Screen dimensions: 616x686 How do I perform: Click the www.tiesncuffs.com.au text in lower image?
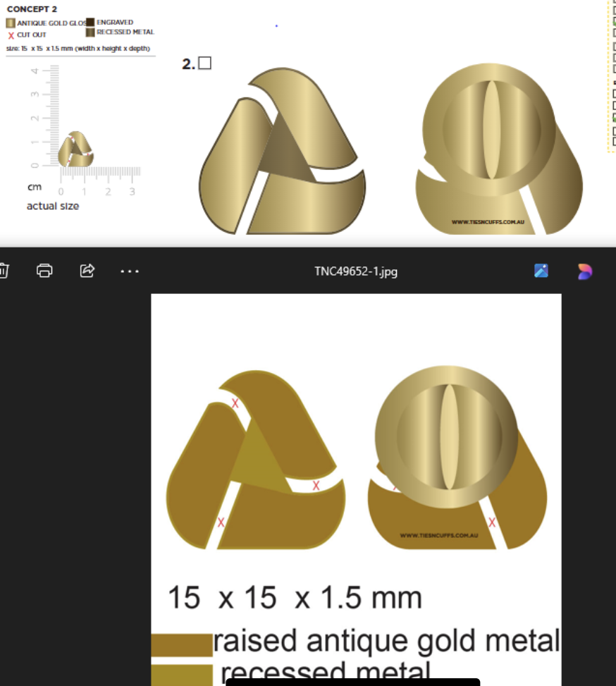click(438, 535)
